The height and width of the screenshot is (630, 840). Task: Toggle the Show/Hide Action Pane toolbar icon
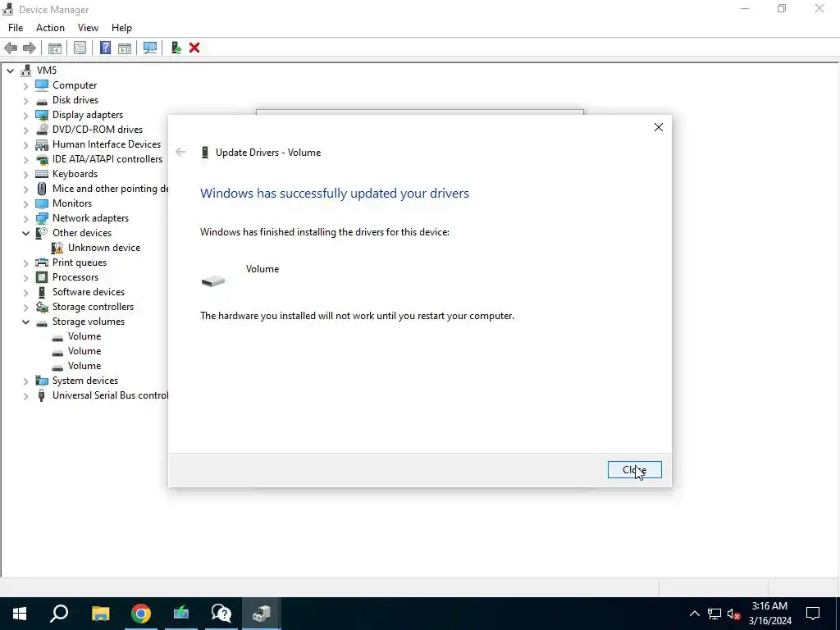click(125, 48)
